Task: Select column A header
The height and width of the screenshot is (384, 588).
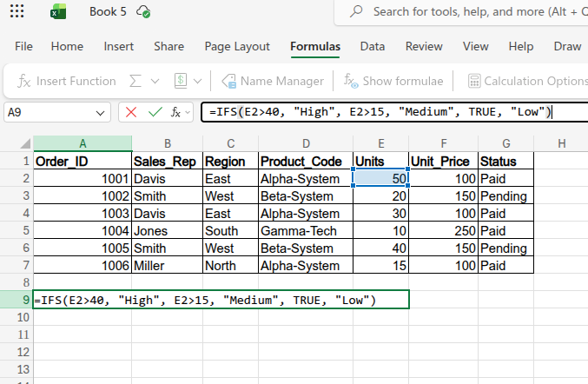Action: pos(83,143)
